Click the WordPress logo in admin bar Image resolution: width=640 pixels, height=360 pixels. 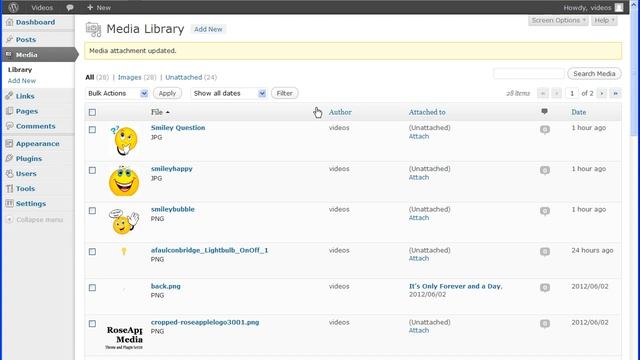click(x=13, y=7)
